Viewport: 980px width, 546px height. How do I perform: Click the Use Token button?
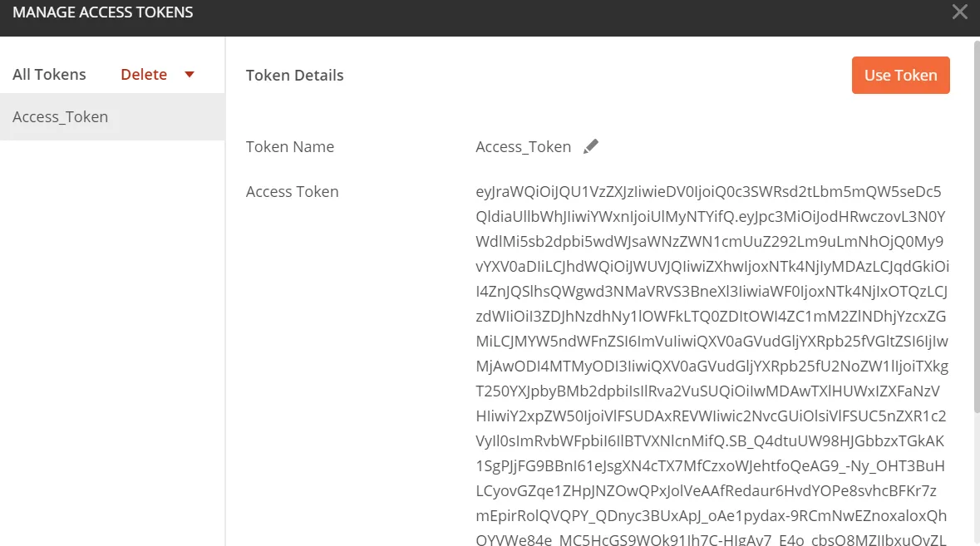coord(901,75)
